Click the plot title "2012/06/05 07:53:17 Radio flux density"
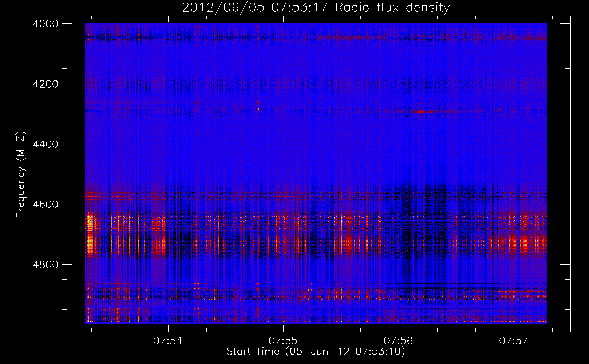The image size is (589, 364). (316, 7)
